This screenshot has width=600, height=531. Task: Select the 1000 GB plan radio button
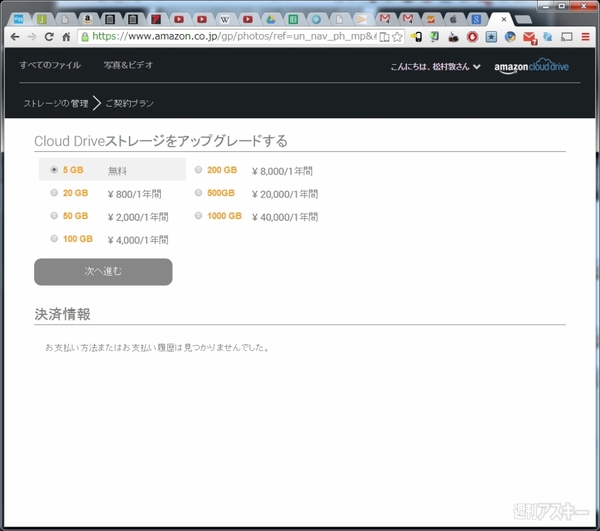[198, 215]
